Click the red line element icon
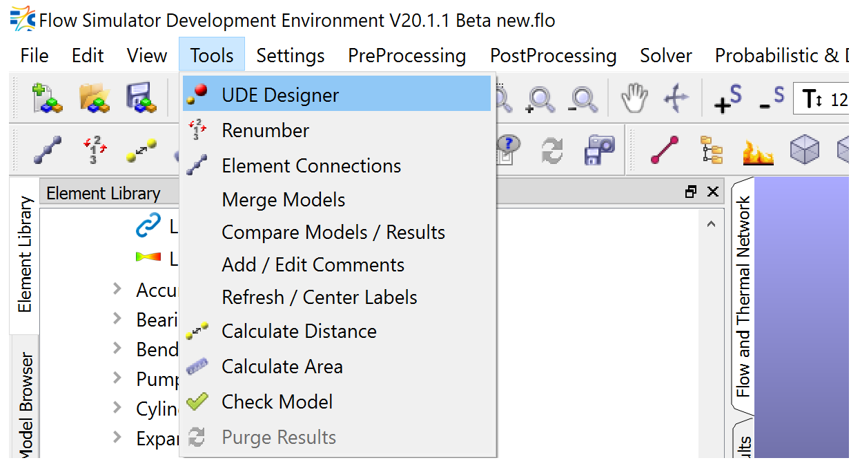 [x=664, y=151]
